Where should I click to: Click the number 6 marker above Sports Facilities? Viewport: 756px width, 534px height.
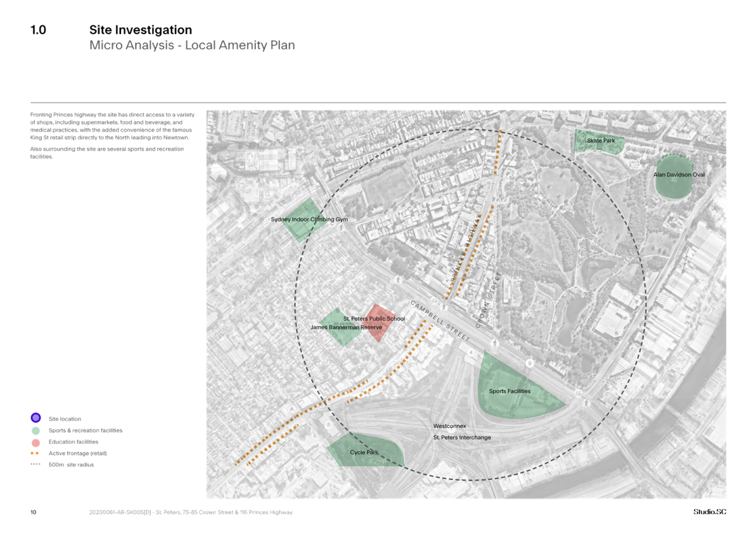pyautogui.click(x=530, y=364)
